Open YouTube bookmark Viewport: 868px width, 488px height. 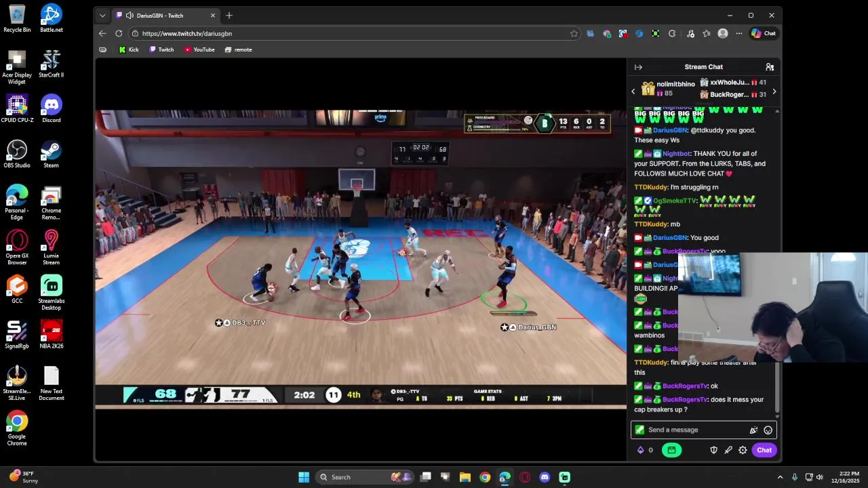click(199, 49)
